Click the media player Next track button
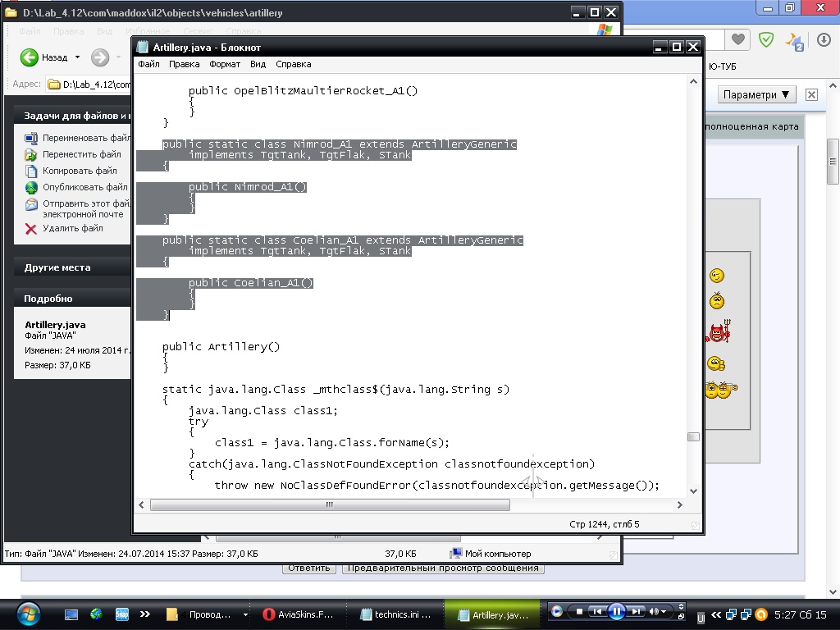The image size is (840, 630). (636, 611)
